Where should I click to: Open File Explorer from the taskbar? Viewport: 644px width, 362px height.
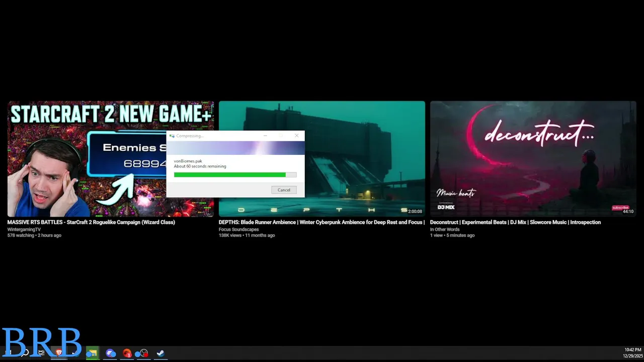(92, 353)
